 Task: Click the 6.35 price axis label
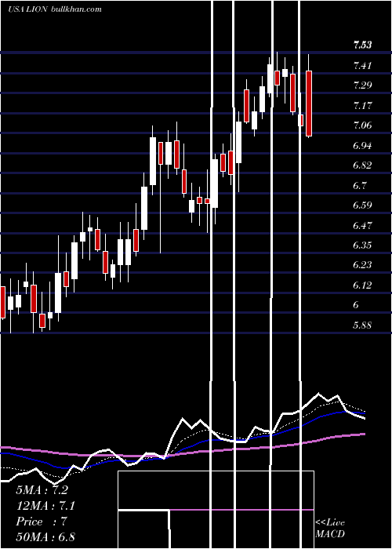(x=362, y=245)
